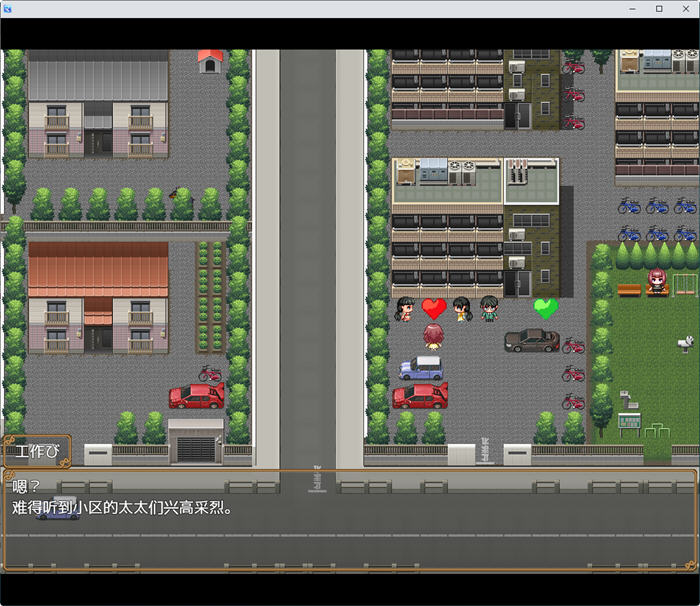Click the park swing set

click(685, 283)
